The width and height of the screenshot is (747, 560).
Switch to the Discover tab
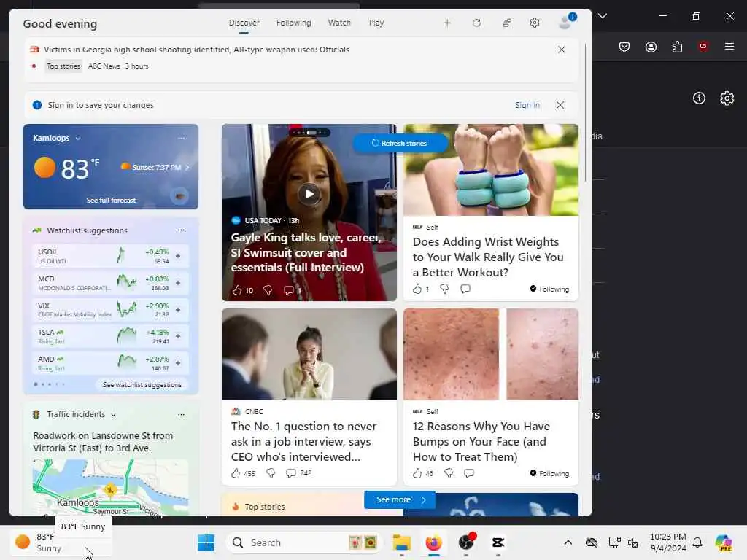click(244, 23)
